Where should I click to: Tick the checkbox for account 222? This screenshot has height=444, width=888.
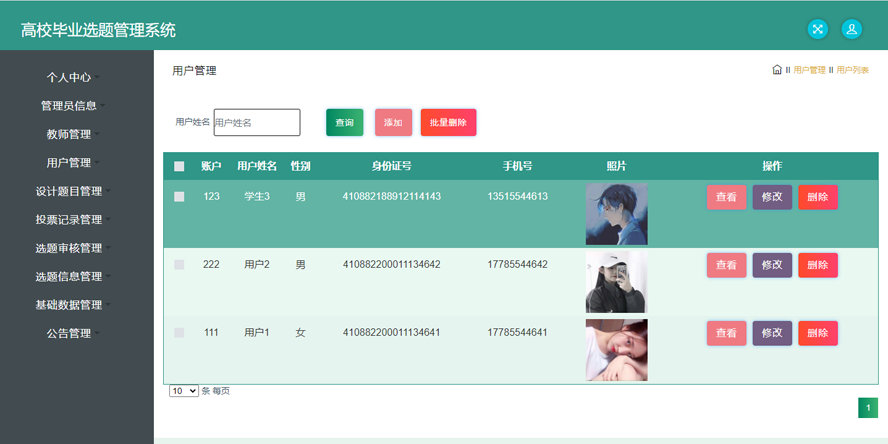pos(179,265)
